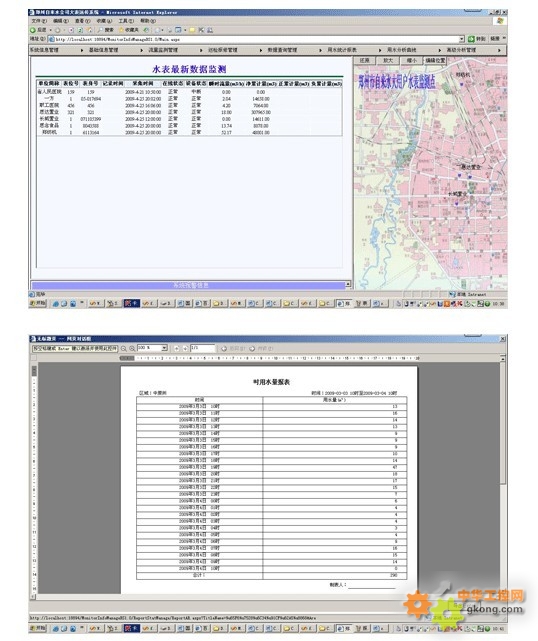Select the 思念食品 row in the table
Screen dimensions: 538x641
pyautogui.click(x=190, y=126)
